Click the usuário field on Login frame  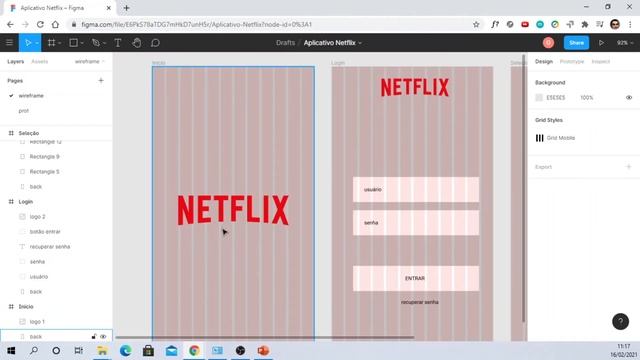[416, 189]
